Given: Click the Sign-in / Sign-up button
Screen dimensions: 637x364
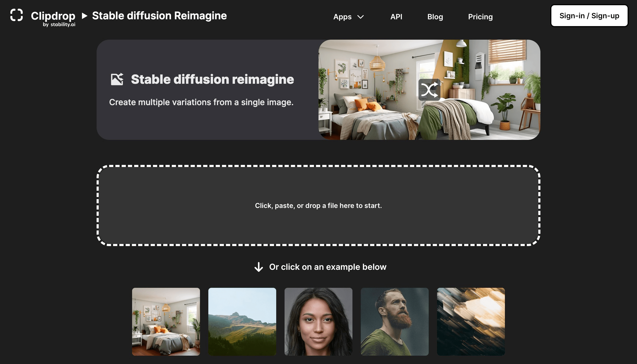Looking at the screenshot, I should (x=589, y=16).
